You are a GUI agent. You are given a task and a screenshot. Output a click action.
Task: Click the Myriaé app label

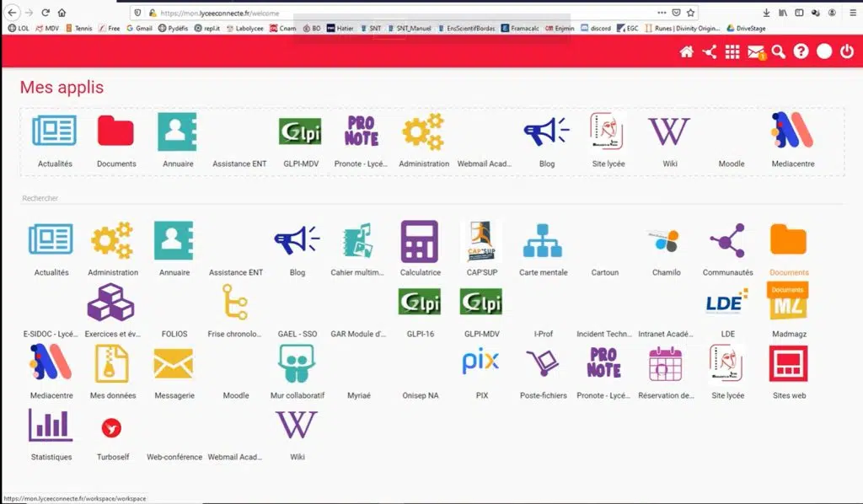click(359, 395)
